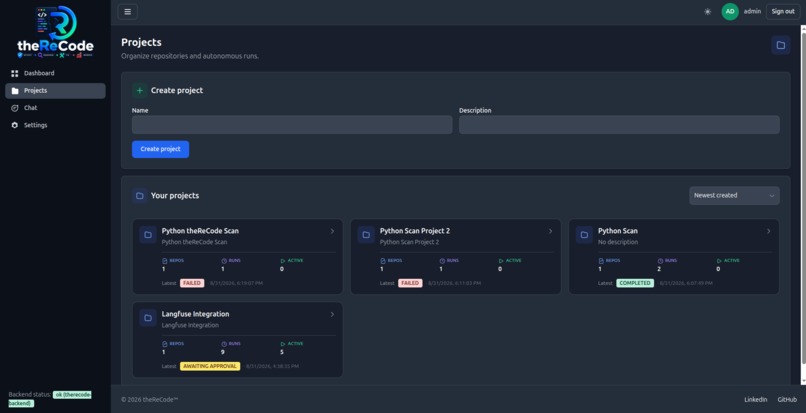The image size is (806, 413).
Task: Click the blue Create project button
Action: pyautogui.click(x=160, y=149)
